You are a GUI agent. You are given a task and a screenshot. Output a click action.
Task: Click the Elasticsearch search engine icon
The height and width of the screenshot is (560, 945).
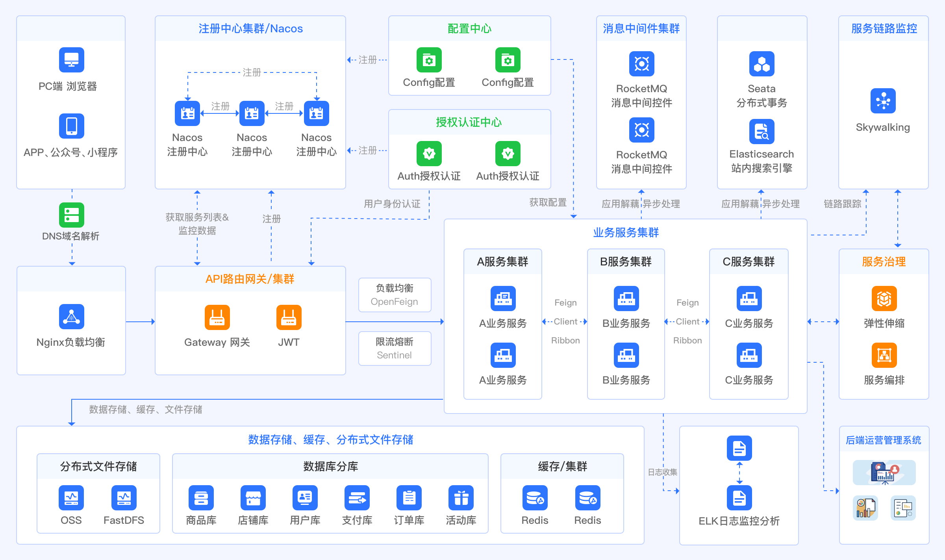pyautogui.click(x=762, y=132)
